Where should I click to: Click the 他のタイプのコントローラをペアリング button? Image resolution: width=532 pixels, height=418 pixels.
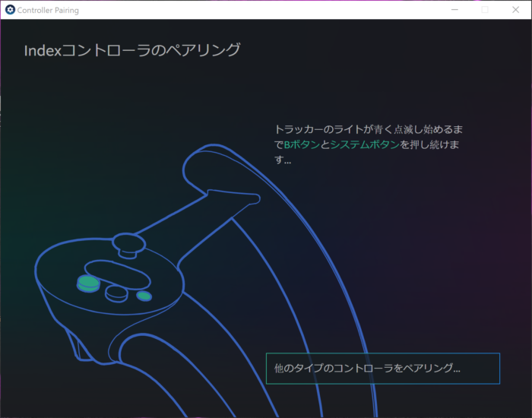coord(383,369)
